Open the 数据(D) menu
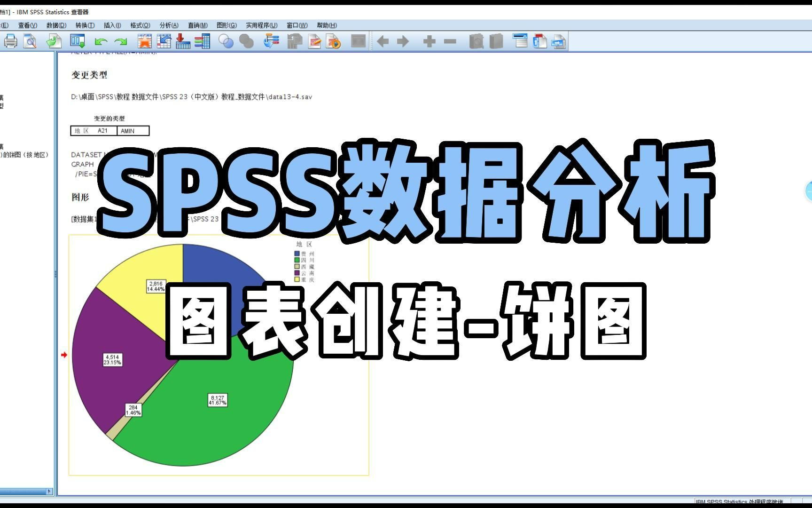The image size is (812, 508). click(x=56, y=25)
